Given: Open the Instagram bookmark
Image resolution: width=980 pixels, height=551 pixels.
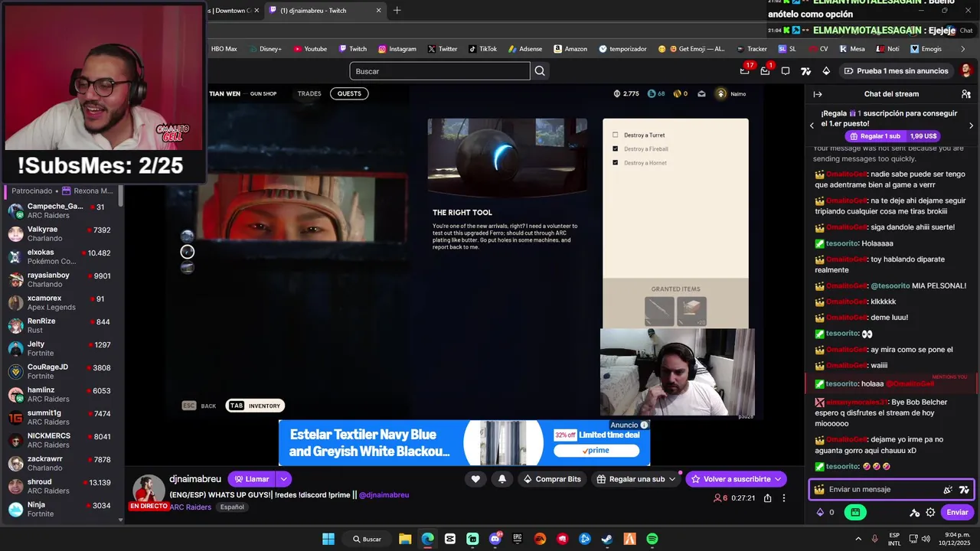Looking at the screenshot, I should [397, 49].
